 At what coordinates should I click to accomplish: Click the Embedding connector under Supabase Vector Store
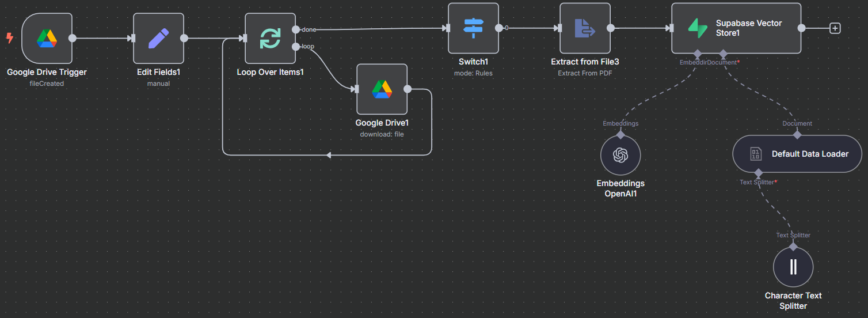pos(698,54)
